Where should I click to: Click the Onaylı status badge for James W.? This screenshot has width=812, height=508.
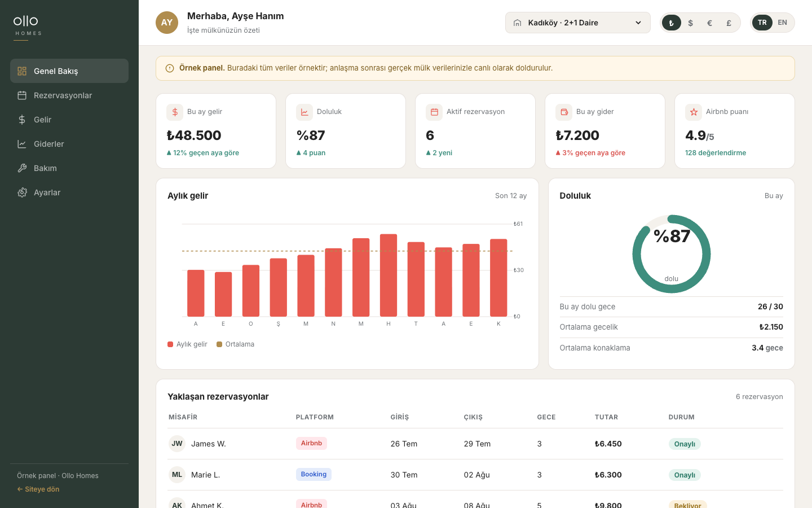[685, 444]
